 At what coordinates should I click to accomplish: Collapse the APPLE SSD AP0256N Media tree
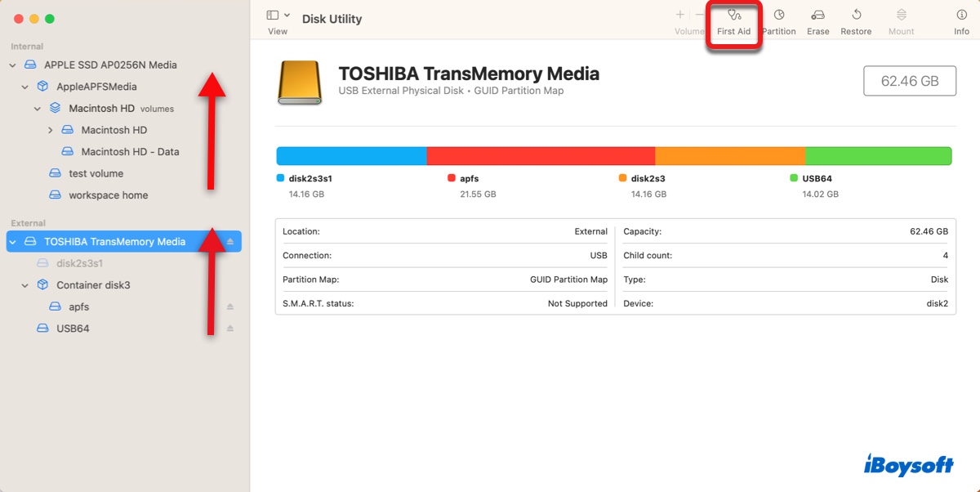(x=13, y=65)
